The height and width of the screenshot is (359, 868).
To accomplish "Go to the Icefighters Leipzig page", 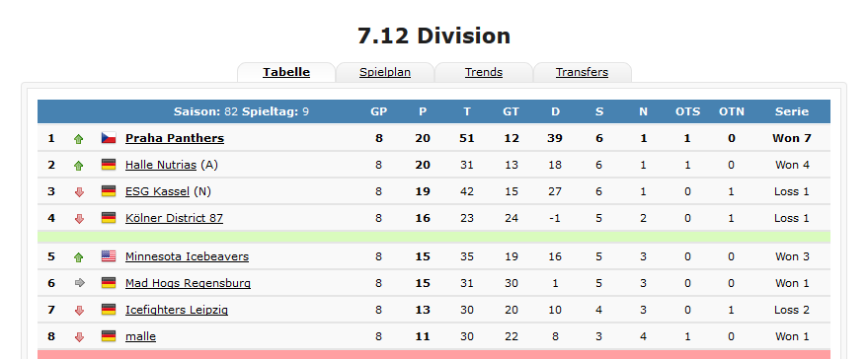I will (x=176, y=310).
